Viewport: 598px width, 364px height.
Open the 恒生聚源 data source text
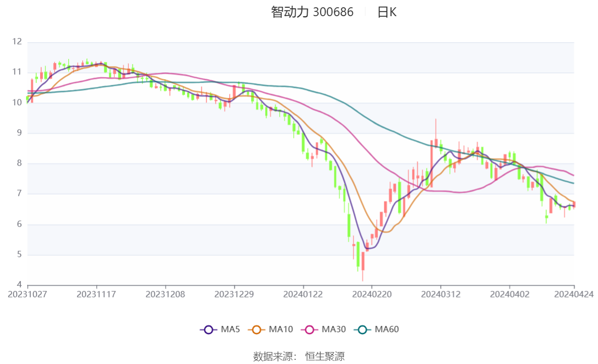pyautogui.click(x=325, y=357)
